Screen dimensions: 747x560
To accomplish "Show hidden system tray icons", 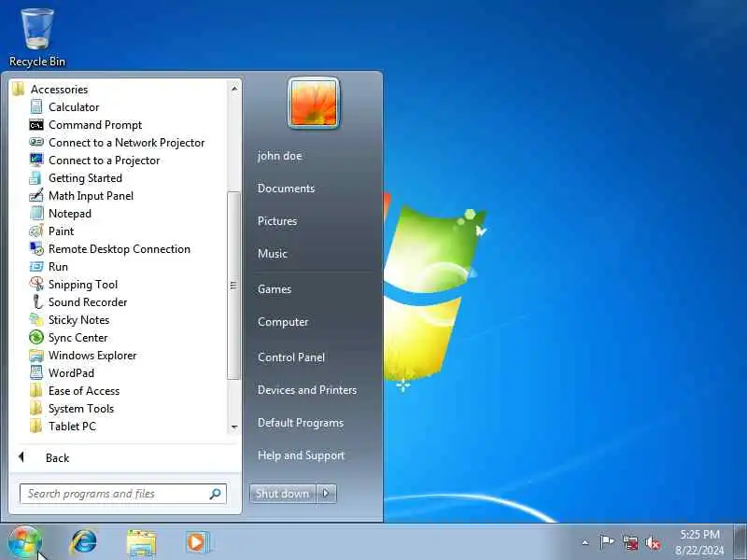I will click(x=585, y=542).
